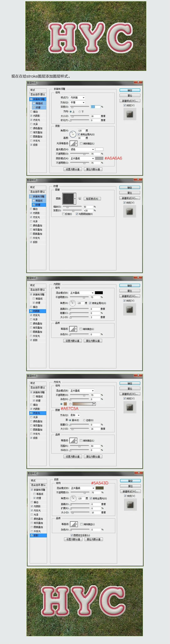
Task: Toggle 使用全局光 in the 斜面和浮雕 dialog
Action: click(86, 134)
